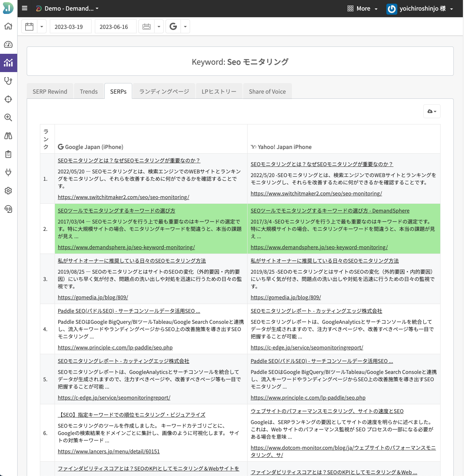Open the settings gear sidebar icon
This screenshot has width=464, height=476.
coord(8,191)
